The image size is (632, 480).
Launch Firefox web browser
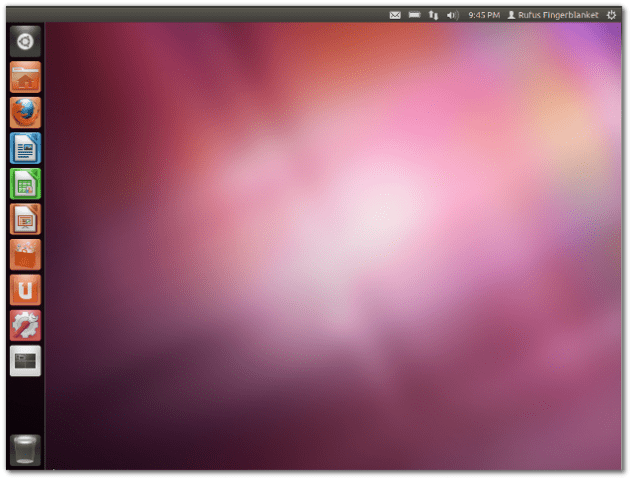pyautogui.click(x=25, y=112)
